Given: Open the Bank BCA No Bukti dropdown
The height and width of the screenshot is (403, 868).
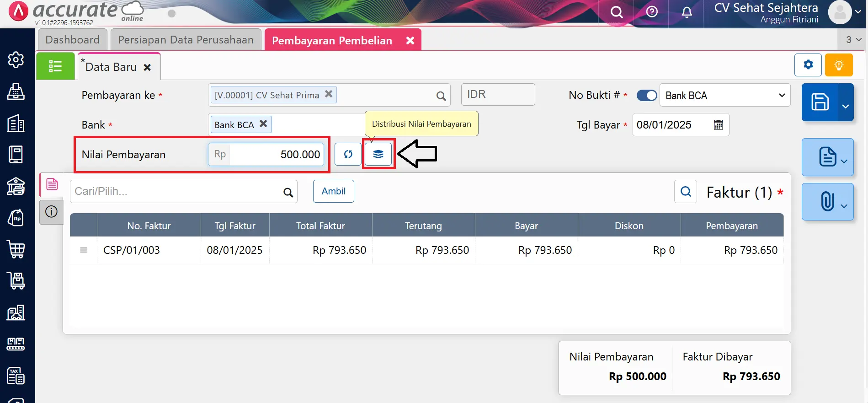Looking at the screenshot, I should coord(725,95).
